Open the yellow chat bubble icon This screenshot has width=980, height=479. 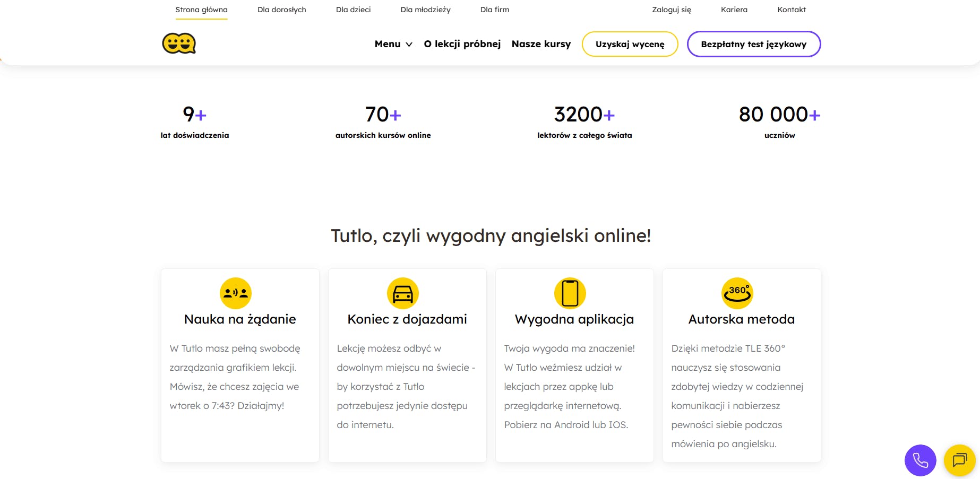click(959, 460)
